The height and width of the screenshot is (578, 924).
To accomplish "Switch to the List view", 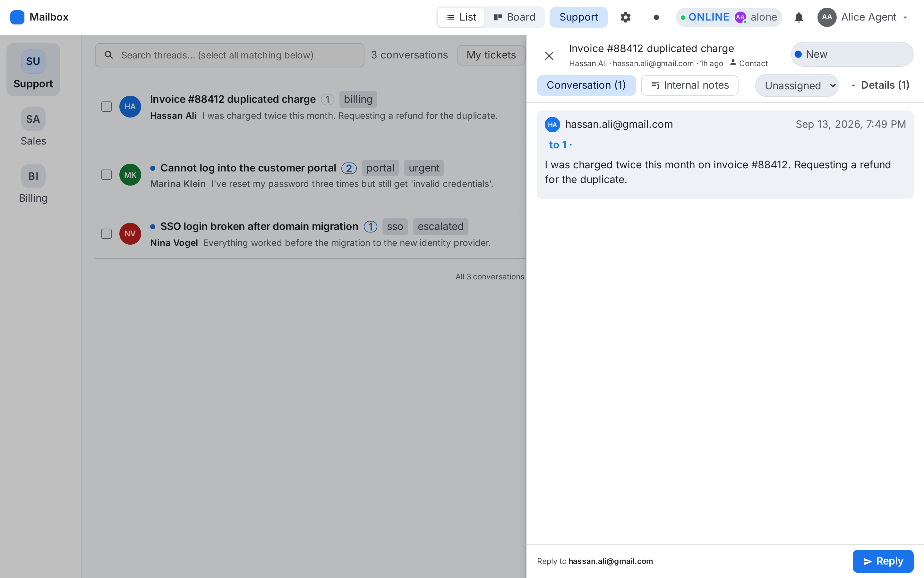I will (461, 17).
